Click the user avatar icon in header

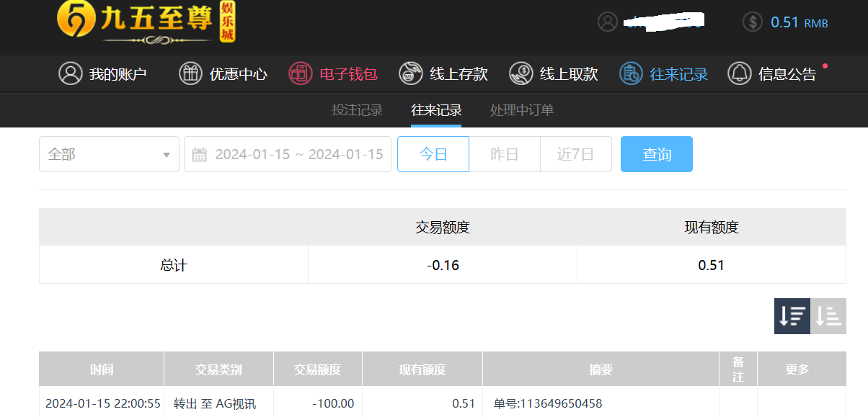(608, 22)
